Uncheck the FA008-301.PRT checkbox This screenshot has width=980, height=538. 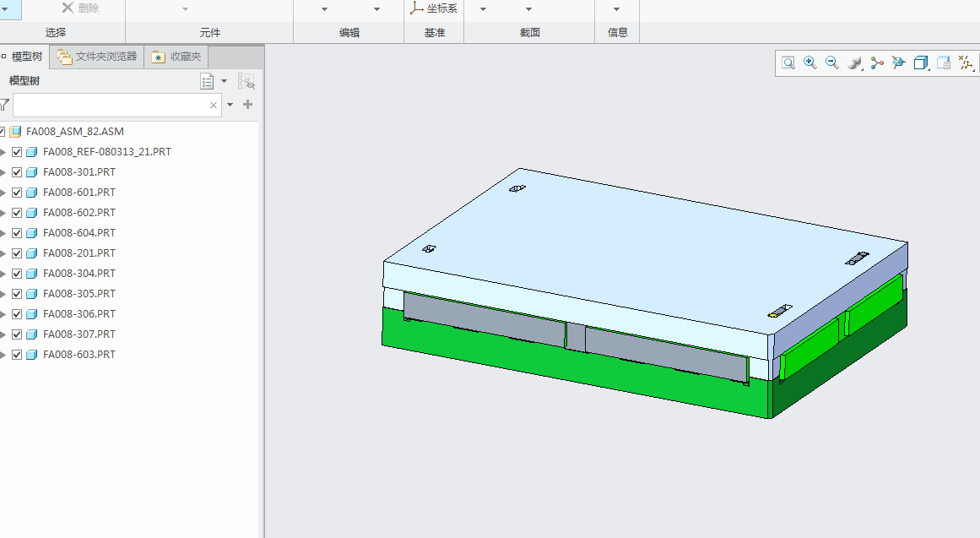pyautogui.click(x=17, y=172)
